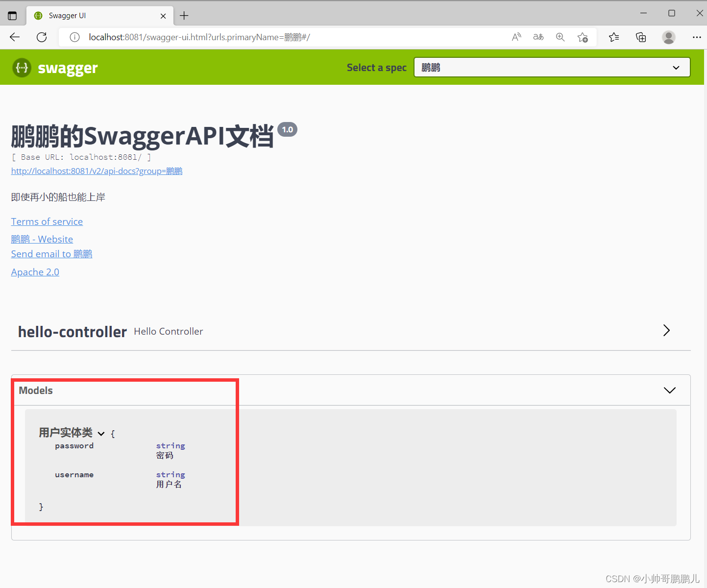Open the browser Settings and more menu
Viewport: 707px width, 588px height.
pyautogui.click(x=697, y=37)
